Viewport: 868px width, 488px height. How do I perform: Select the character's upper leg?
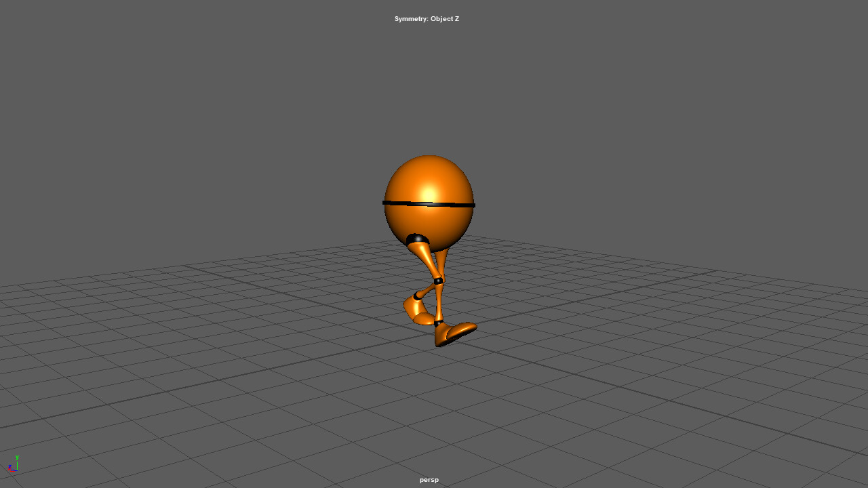tap(424, 256)
